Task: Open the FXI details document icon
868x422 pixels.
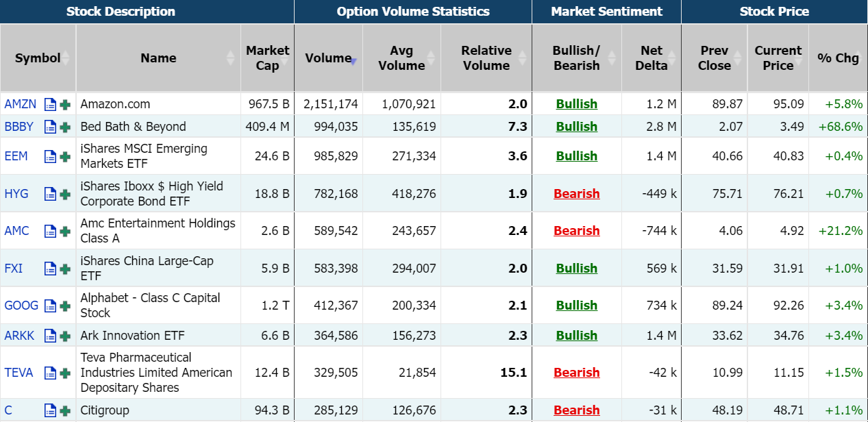Action: coord(50,269)
